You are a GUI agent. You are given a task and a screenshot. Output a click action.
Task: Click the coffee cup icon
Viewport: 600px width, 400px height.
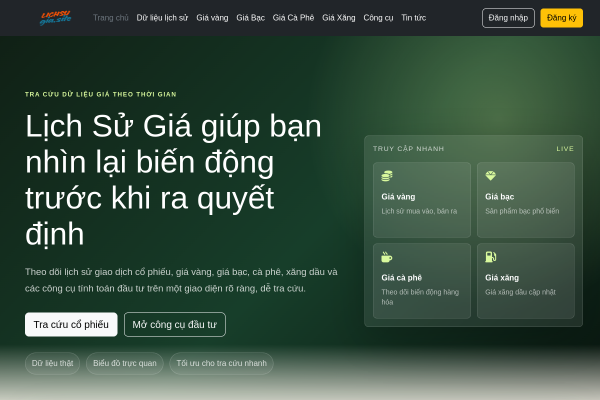(x=387, y=257)
